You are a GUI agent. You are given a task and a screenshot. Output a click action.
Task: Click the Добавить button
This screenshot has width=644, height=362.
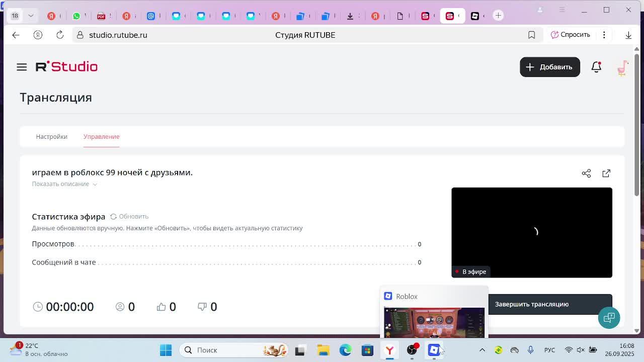point(550,67)
